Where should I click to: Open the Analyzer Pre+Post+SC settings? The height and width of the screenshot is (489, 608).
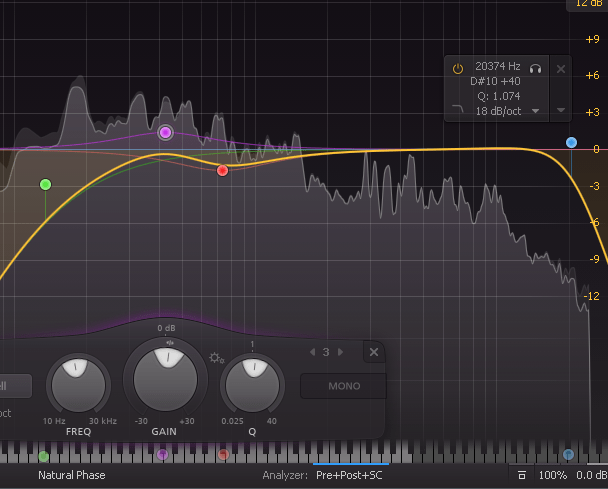point(349,475)
